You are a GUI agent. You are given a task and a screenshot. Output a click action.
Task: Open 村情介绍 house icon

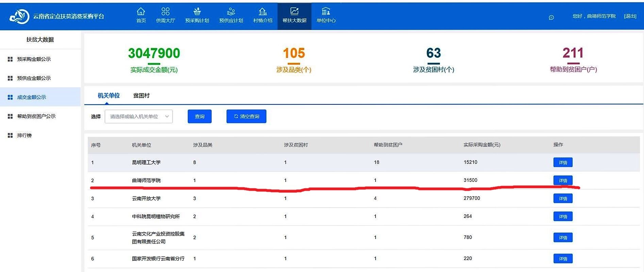(263, 12)
